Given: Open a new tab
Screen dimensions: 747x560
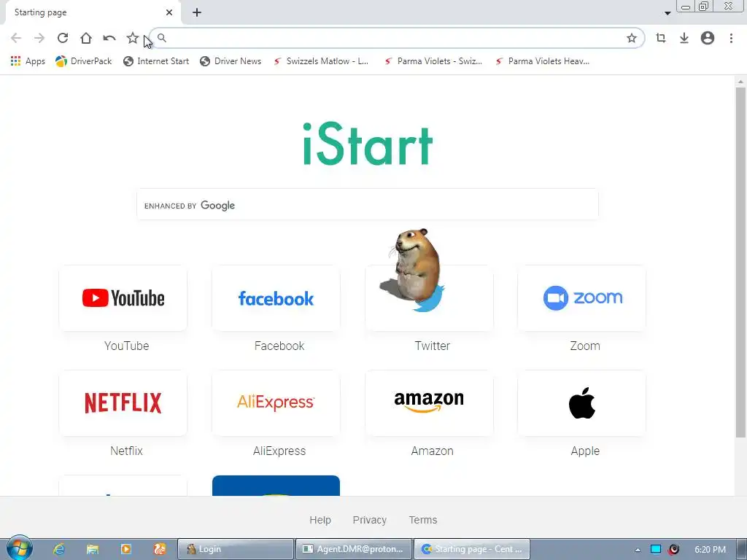Looking at the screenshot, I should [x=197, y=13].
